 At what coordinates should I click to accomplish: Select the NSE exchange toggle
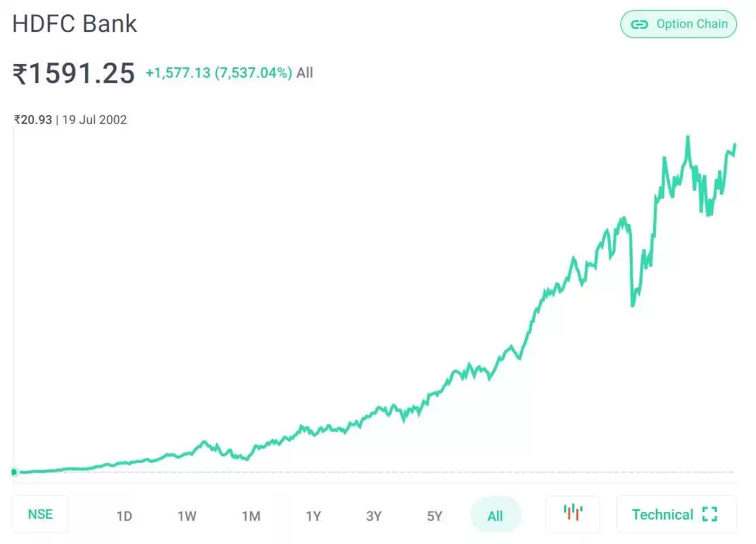pyautogui.click(x=40, y=514)
